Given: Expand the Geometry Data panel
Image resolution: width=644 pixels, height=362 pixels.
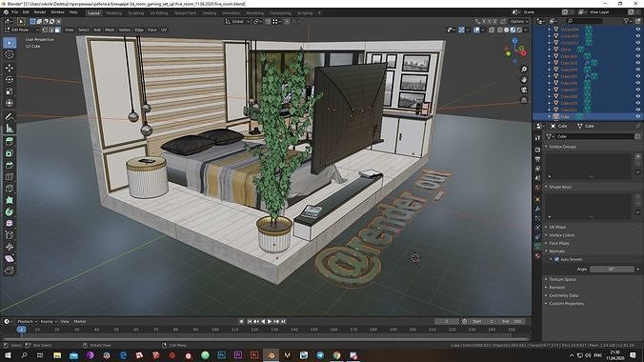Looking at the screenshot, I should [564, 295].
